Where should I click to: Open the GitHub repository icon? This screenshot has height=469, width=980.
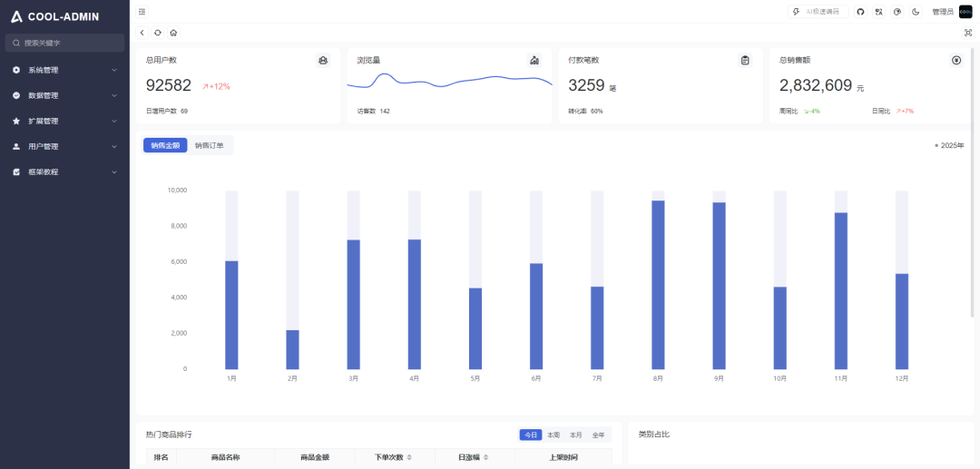point(860,12)
